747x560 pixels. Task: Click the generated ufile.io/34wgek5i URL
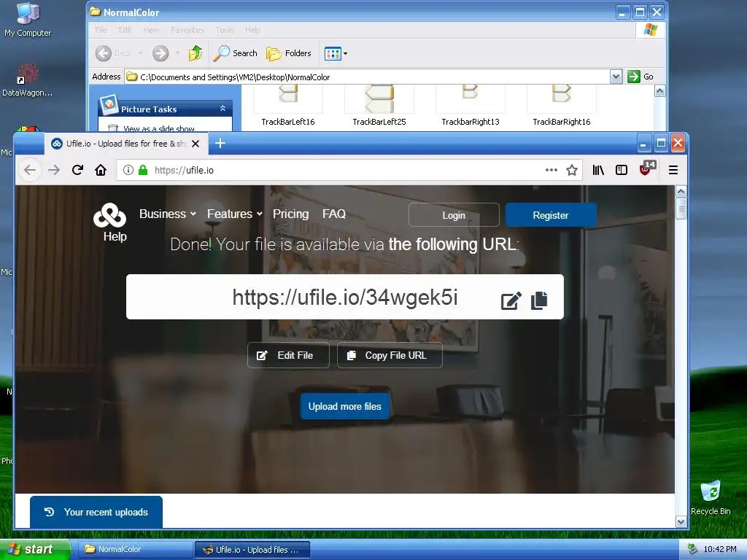pyautogui.click(x=345, y=297)
